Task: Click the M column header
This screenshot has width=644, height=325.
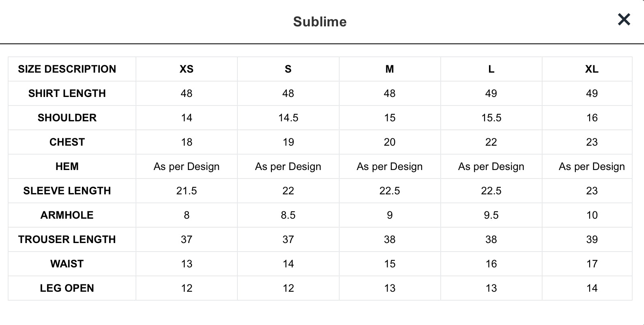Action: click(x=390, y=69)
